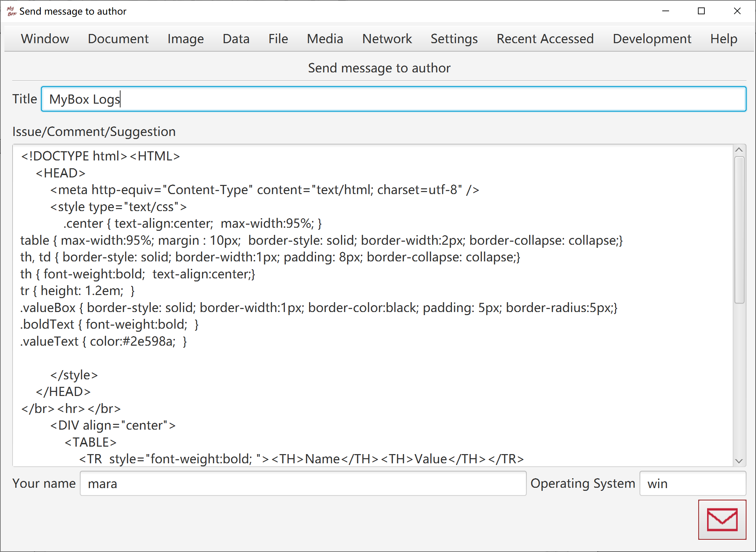Image resolution: width=756 pixels, height=552 pixels.
Task: Minimize the Send message window
Action: point(666,11)
